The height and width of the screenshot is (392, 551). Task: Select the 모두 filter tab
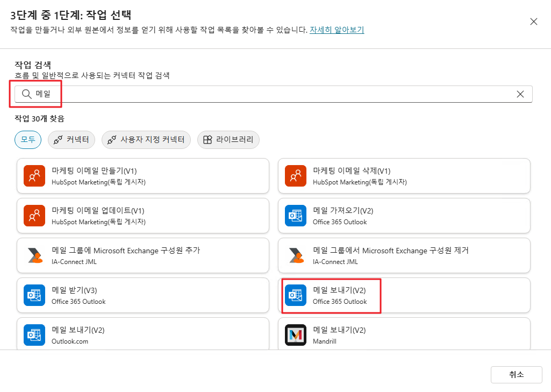(x=28, y=140)
